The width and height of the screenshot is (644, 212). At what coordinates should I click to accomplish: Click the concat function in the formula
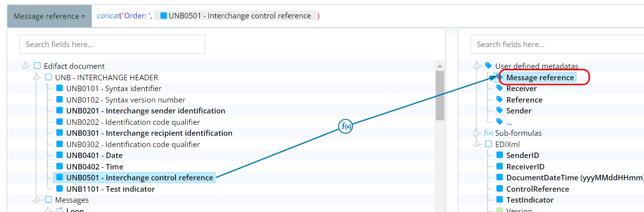108,16
